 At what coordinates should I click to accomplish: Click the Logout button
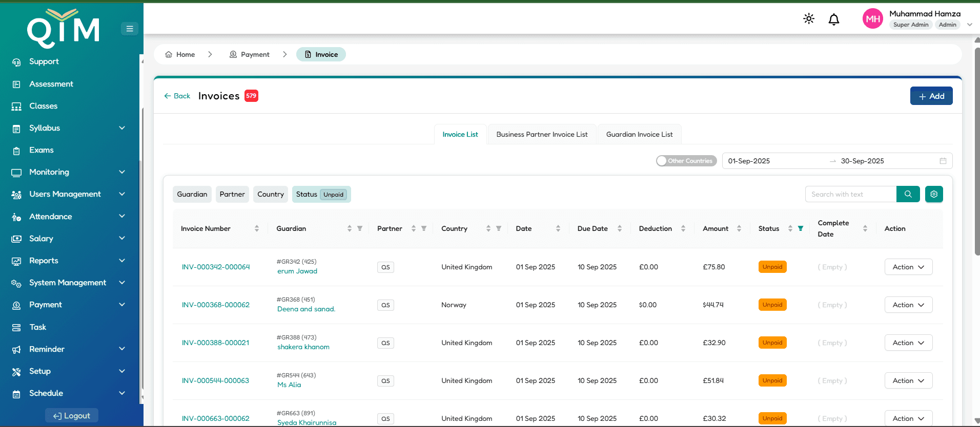coord(72,416)
